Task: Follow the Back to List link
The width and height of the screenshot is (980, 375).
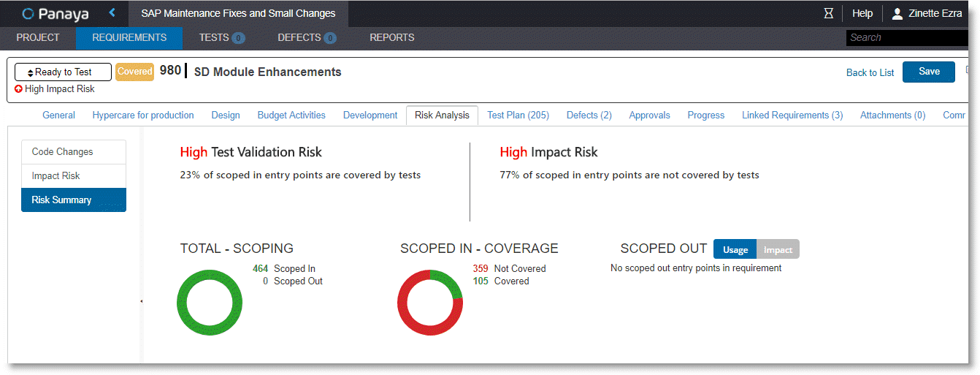Action: click(x=870, y=72)
